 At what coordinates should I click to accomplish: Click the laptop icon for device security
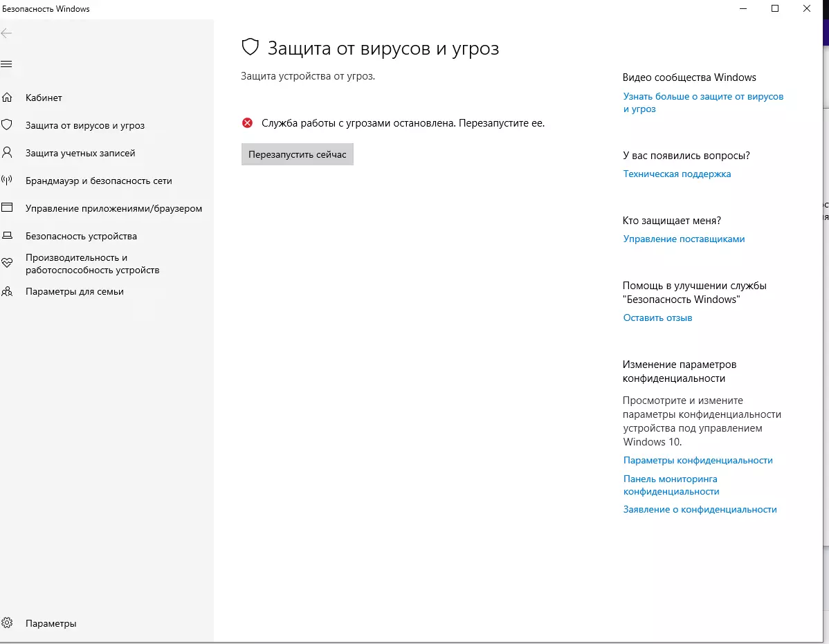tap(7, 236)
